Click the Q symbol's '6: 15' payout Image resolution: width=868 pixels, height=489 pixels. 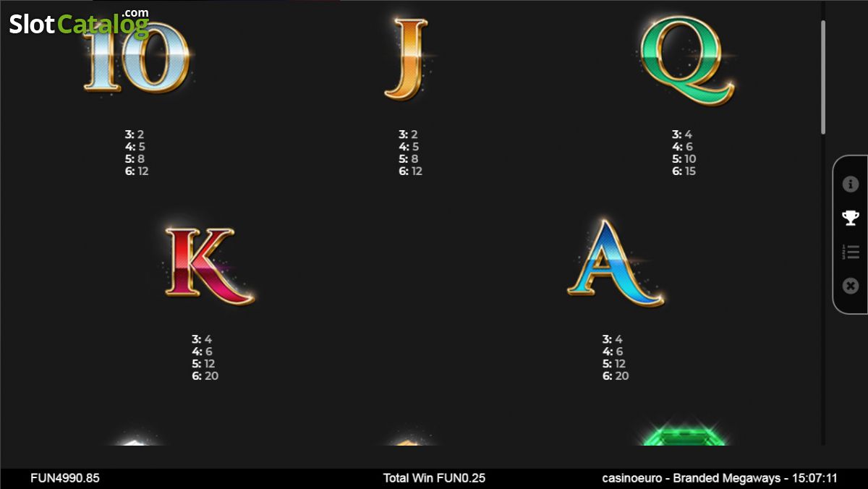pyautogui.click(x=684, y=171)
